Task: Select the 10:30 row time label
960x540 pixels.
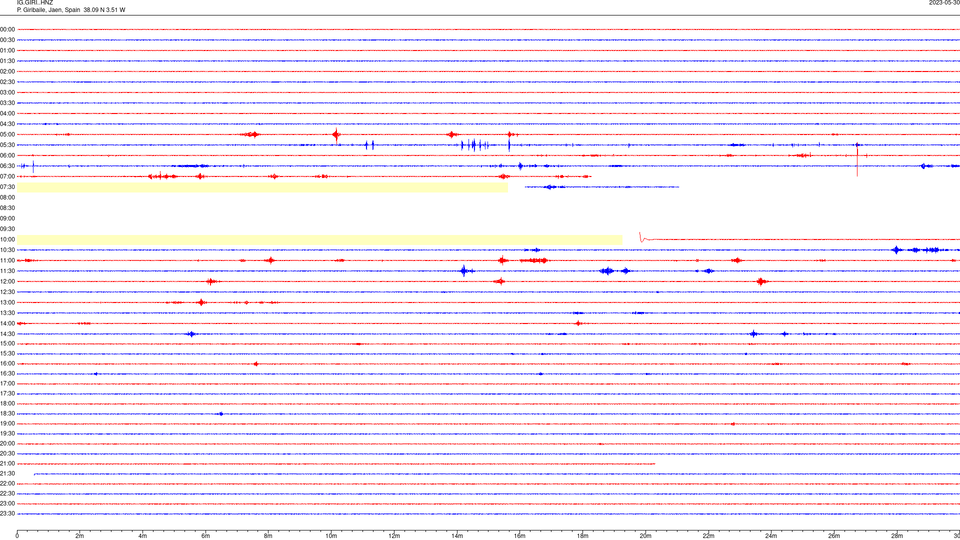Action: click(x=7, y=250)
